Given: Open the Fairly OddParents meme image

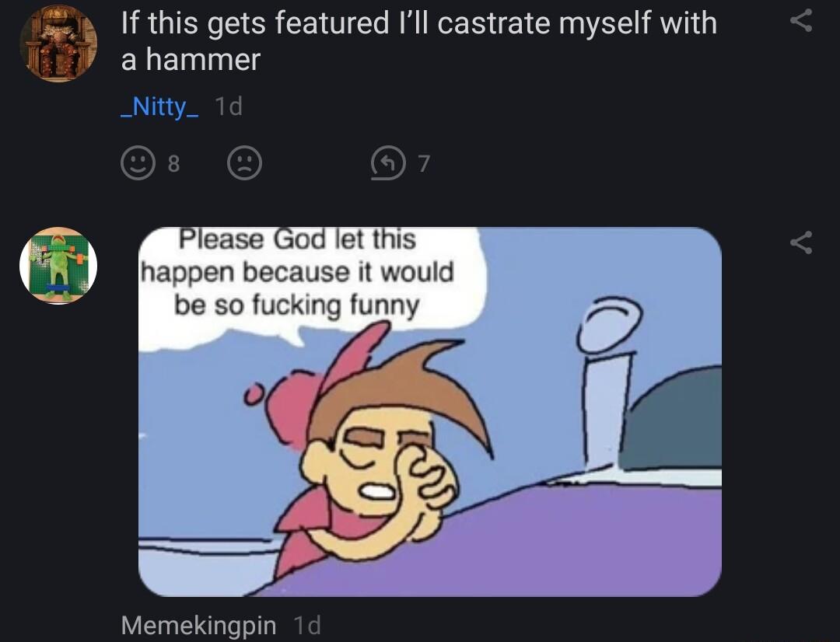Looking at the screenshot, I should click(432, 410).
